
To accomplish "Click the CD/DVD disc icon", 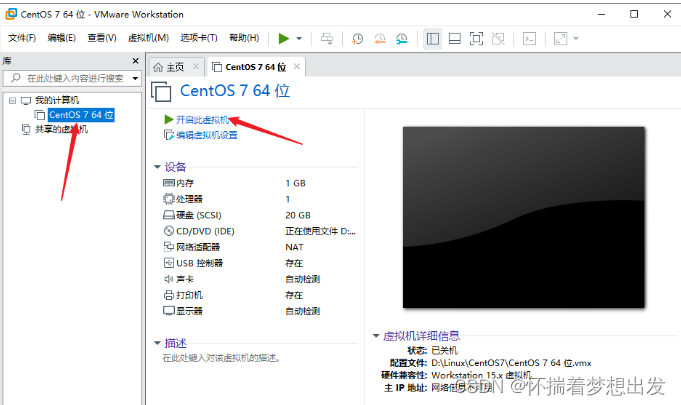I will 169,231.
